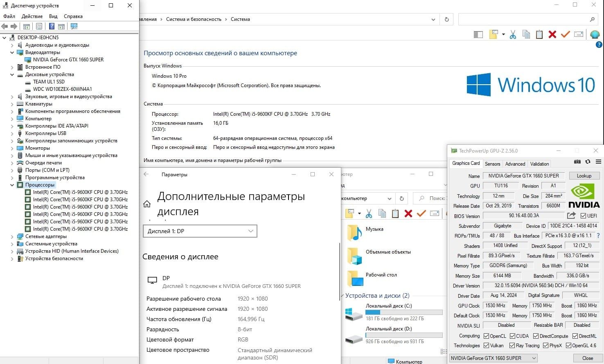Click the clipboard Paste icon in Explorer window
604x364 pixels.
click(395, 213)
